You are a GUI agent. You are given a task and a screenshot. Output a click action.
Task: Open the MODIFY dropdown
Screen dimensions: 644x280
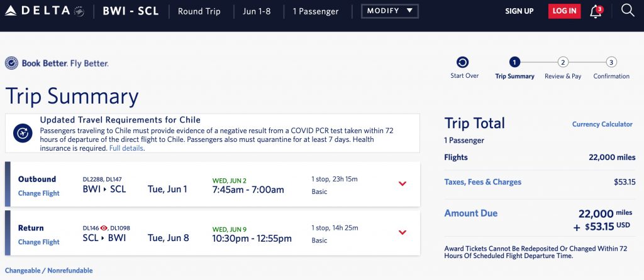click(389, 11)
